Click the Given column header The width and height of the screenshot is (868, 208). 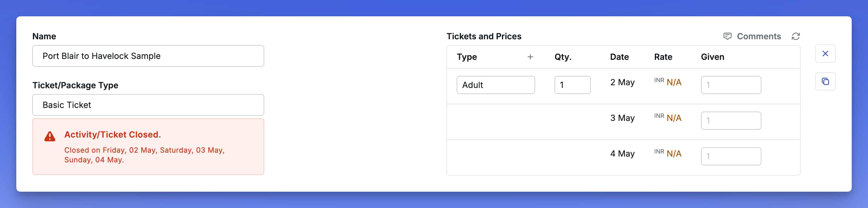(712, 57)
